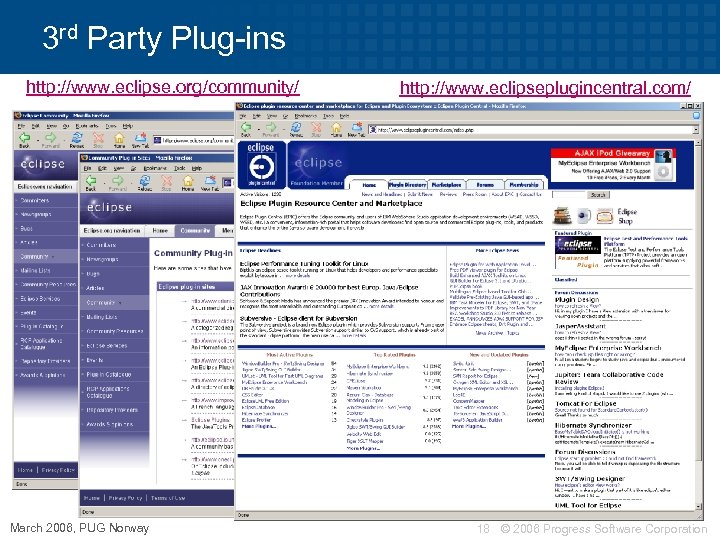Open the URL bar dropdown in Plugin Central window
The image size is (720, 540).
[x=695, y=130]
